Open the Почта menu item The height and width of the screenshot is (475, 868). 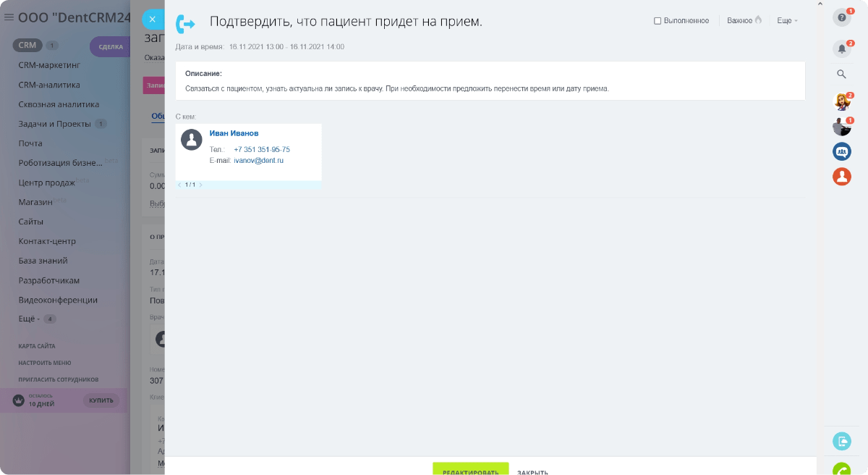pos(30,143)
